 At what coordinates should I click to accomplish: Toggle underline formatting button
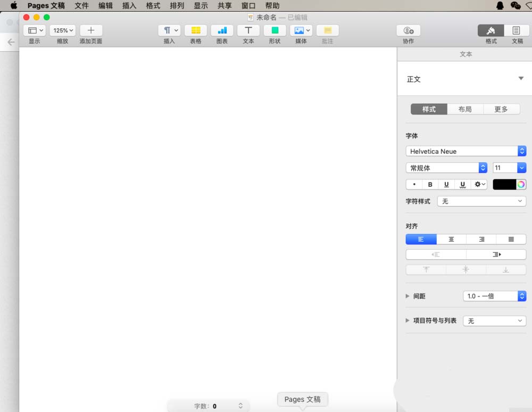click(446, 185)
